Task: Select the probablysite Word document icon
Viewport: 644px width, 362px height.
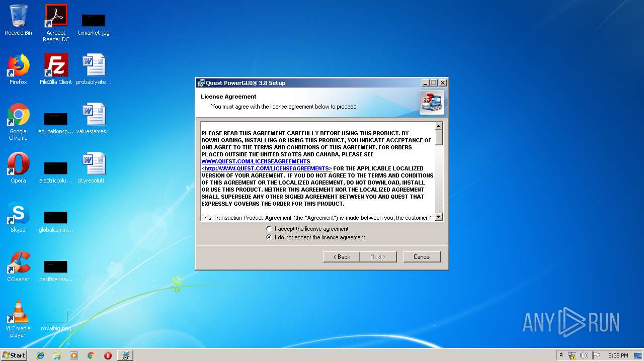Action: [94, 69]
